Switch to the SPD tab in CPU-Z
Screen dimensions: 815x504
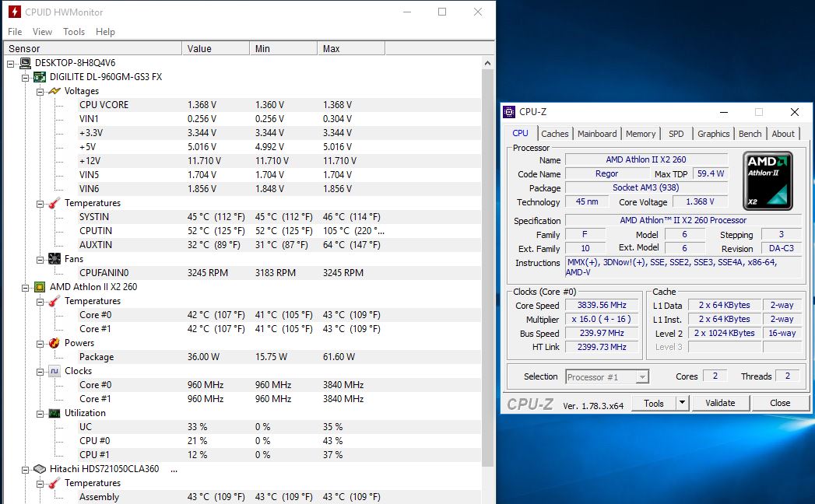coord(676,134)
